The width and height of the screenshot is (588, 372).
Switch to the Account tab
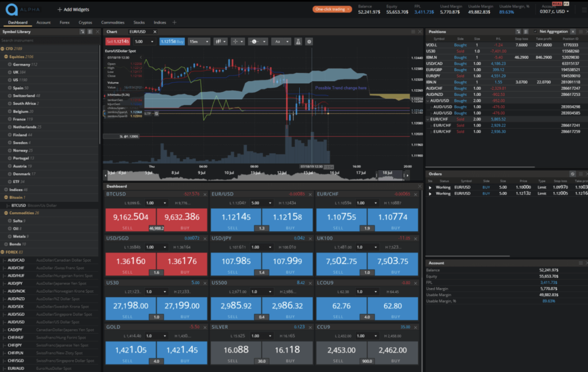tap(44, 22)
